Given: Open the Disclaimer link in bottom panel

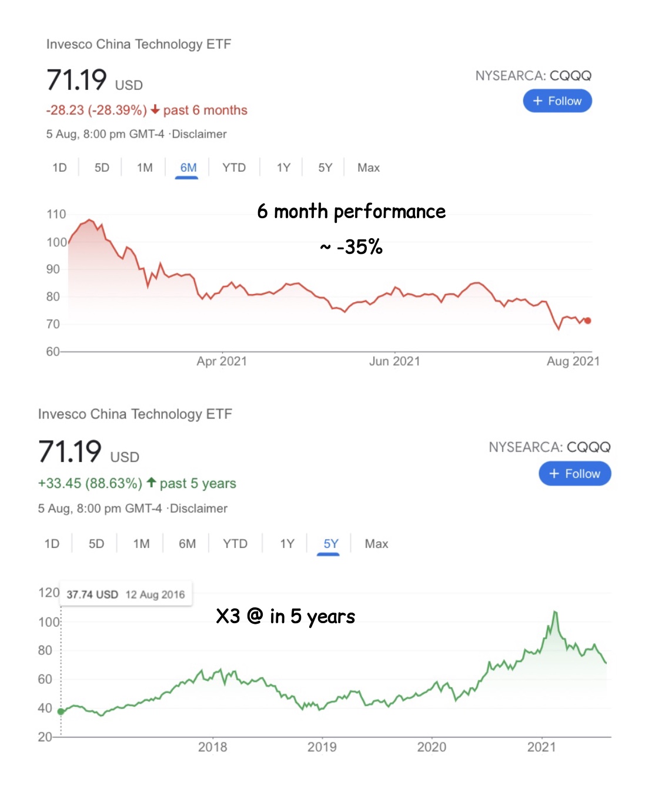Looking at the screenshot, I should (x=199, y=509).
